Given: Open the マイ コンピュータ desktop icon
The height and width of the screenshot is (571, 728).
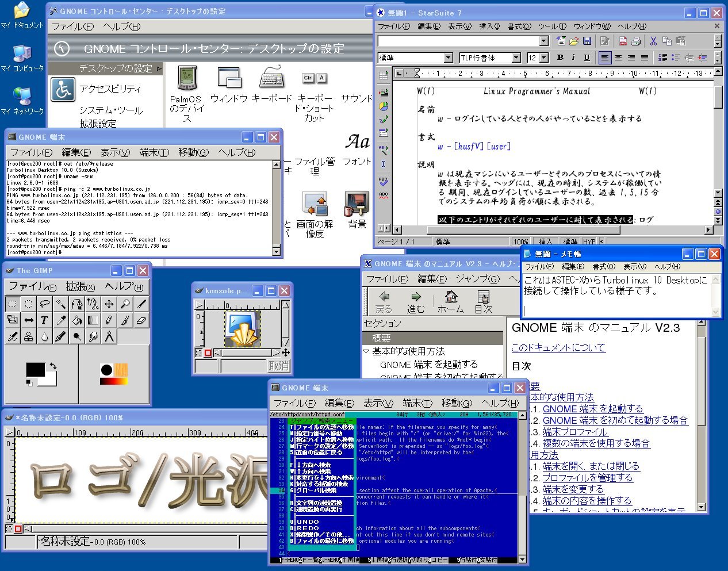Looking at the screenshot, I should (22, 59).
